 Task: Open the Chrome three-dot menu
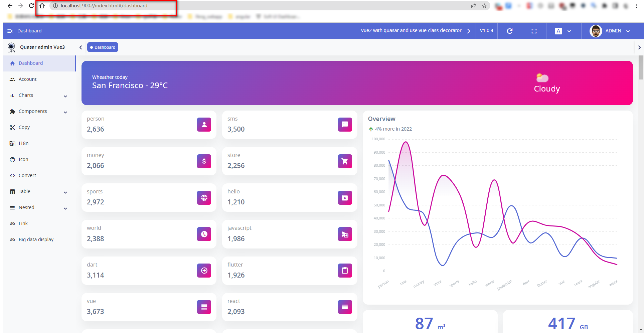pyautogui.click(x=637, y=6)
